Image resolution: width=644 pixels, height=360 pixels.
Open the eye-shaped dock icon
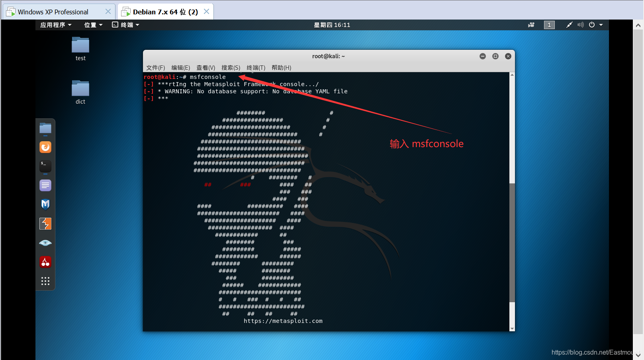(x=45, y=243)
